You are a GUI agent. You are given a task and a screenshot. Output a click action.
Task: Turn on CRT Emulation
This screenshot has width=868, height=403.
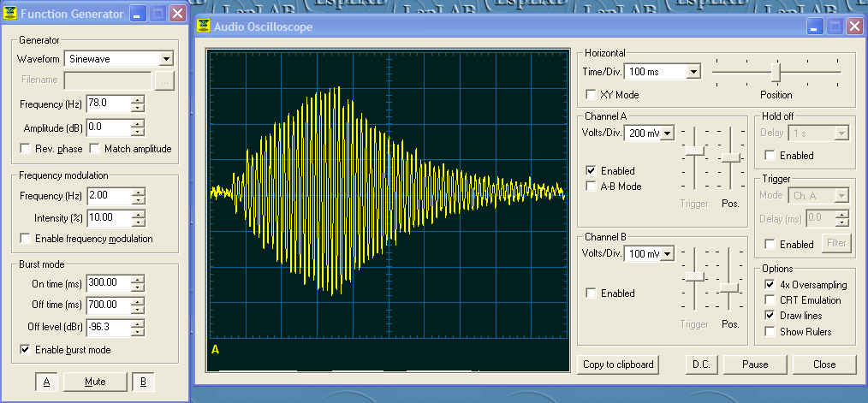click(x=770, y=300)
